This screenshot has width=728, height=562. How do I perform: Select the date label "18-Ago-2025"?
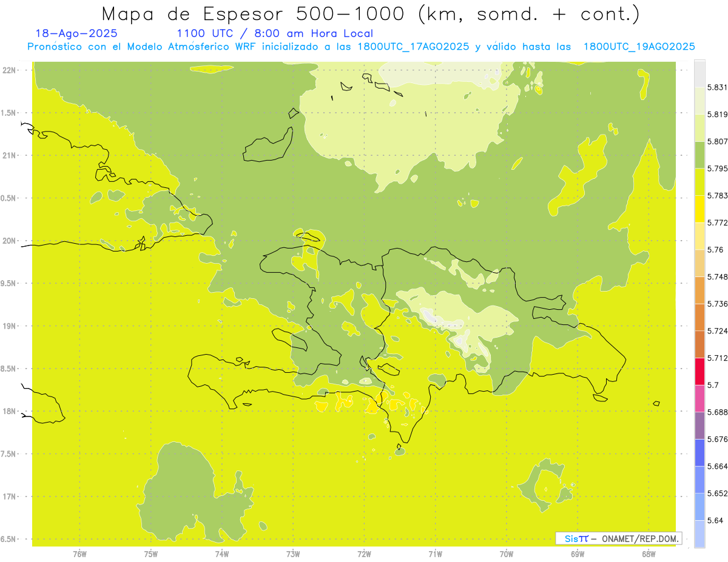[x=76, y=33]
